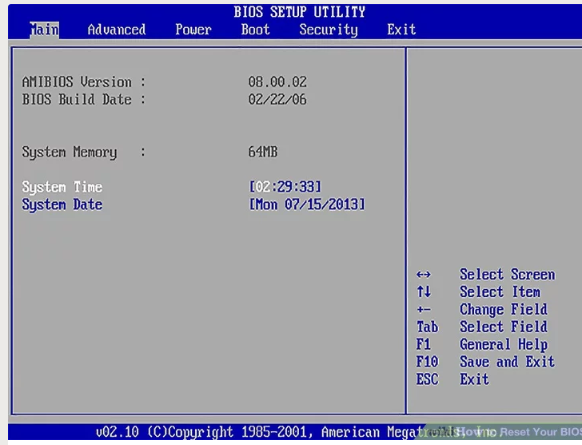The width and height of the screenshot is (582, 445).
Task: Open the Boot tab
Action: click(255, 29)
